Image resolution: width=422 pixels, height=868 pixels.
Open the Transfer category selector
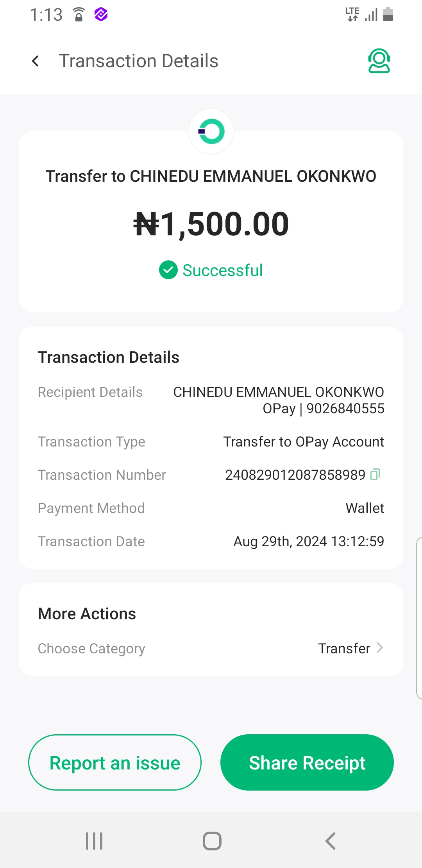coord(344,648)
